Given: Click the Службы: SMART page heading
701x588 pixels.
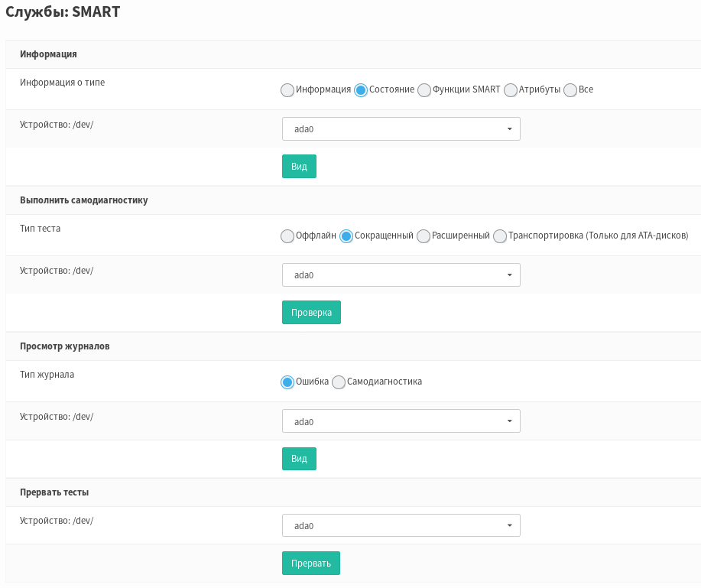Looking at the screenshot, I should pyautogui.click(x=63, y=13).
